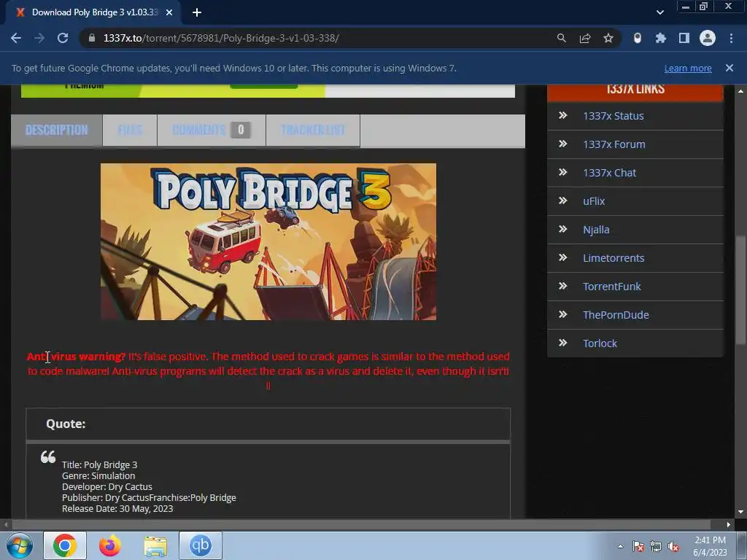Viewport: 747px width, 560px height.
Task: Click the muted volume tray icon
Action: [x=673, y=547]
